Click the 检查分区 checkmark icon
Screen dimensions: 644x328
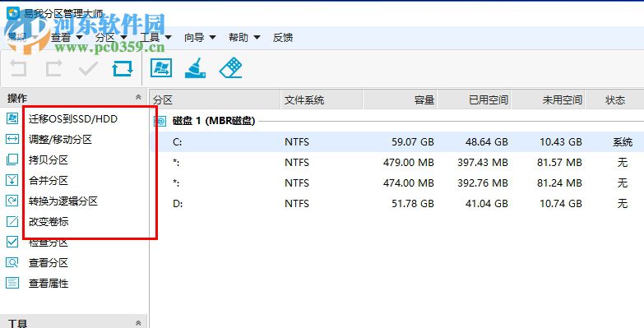click(x=12, y=243)
